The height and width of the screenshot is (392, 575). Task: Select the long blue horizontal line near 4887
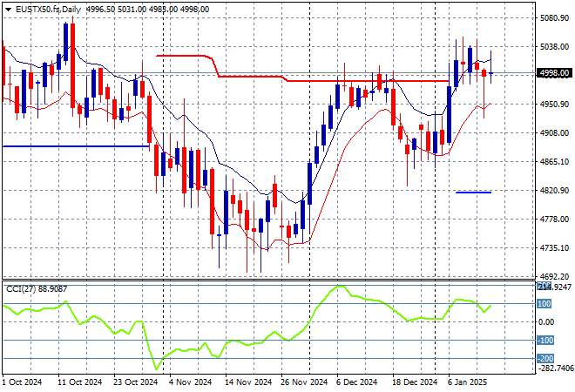click(x=76, y=146)
